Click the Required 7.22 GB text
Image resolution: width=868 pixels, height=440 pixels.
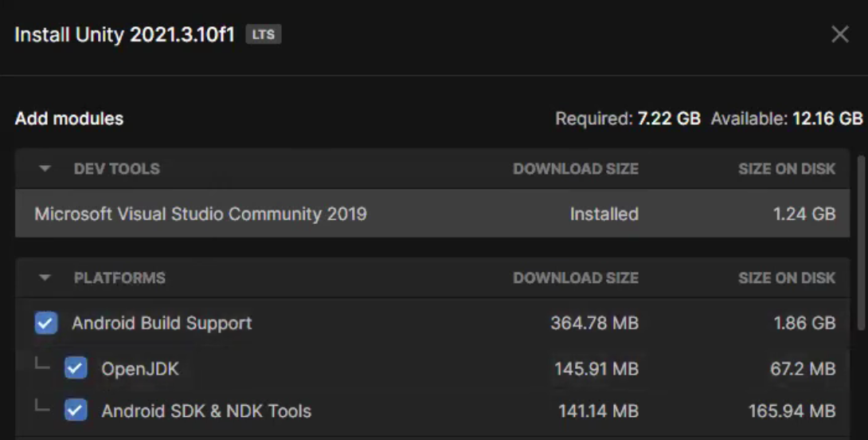point(628,119)
